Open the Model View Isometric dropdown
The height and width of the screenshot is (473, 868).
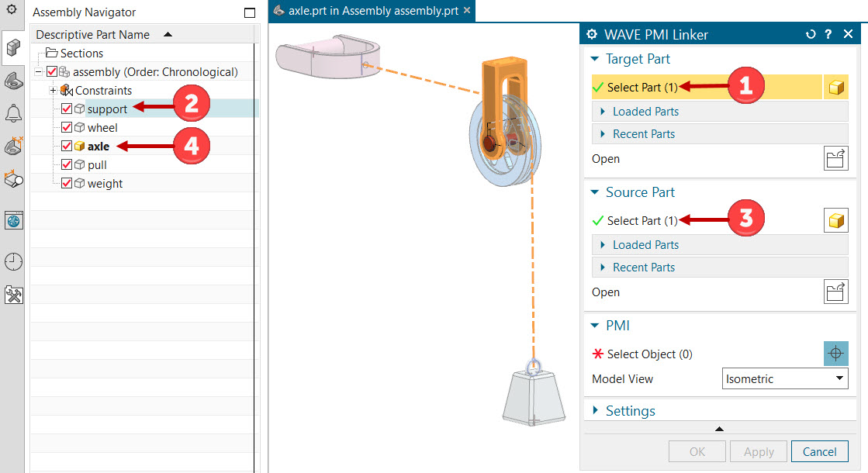pyautogui.click(x=785, y=379)
